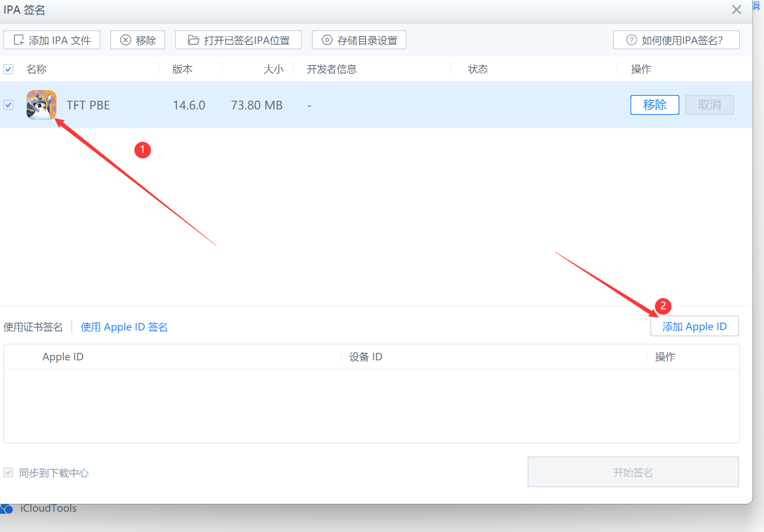Image resolution: width=764 pixels, height=532 pixels.
Task: Click the storage directory settings gear icon
Action: point(327,40)
